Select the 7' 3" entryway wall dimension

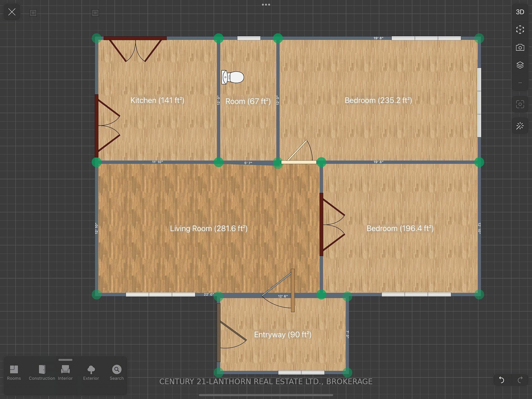pyautogui.click(x=347, y=335)
